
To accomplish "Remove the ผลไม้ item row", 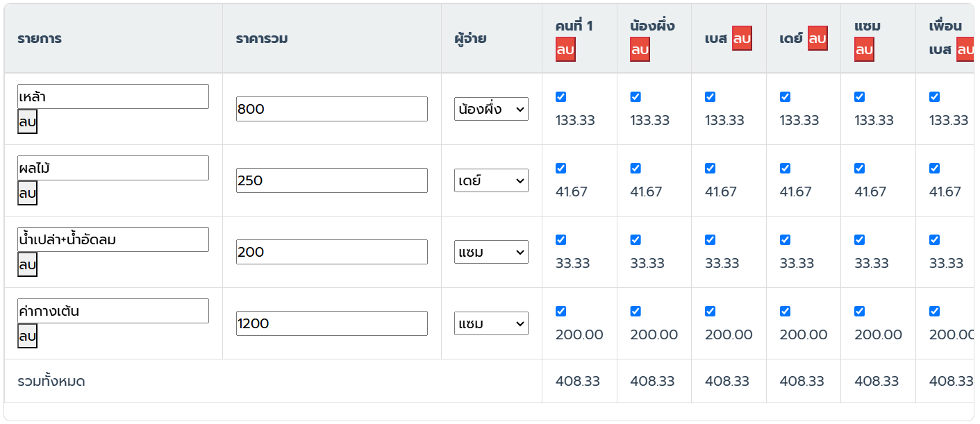I will [27, 194].
